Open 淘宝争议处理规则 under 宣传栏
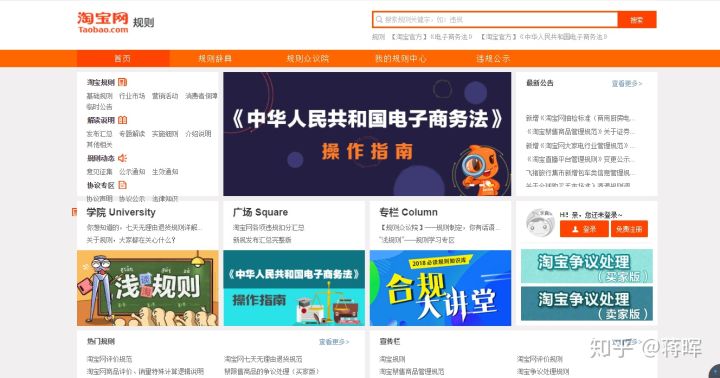This screenshot has width=720, height=378. (x=543, y=371)
